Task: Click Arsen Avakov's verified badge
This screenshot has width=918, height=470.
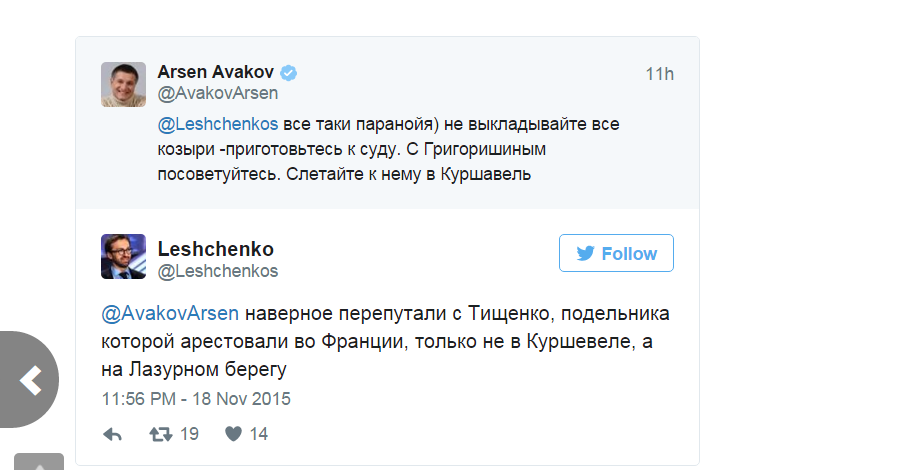Action: point(289,73)
